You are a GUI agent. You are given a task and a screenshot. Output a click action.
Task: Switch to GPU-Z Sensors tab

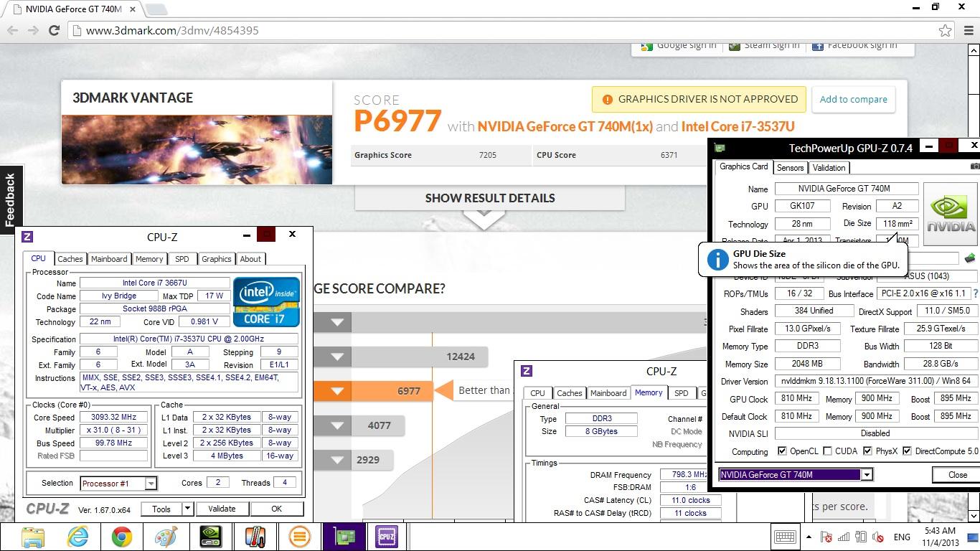coord(790,168)
